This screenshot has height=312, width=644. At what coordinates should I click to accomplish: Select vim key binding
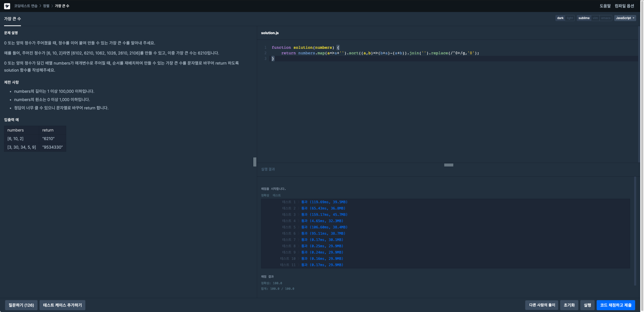click(x=595, y=18)
